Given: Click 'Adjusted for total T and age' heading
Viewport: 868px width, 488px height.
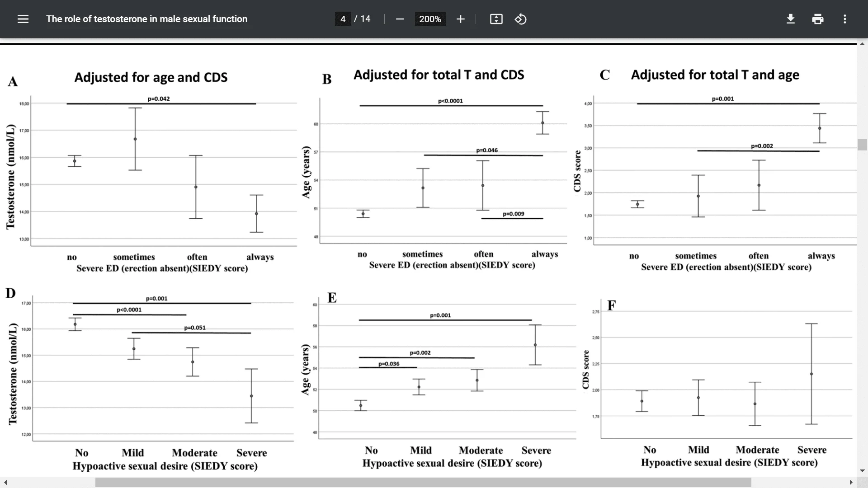Looking at the screenshot, I should pos(715,75).
